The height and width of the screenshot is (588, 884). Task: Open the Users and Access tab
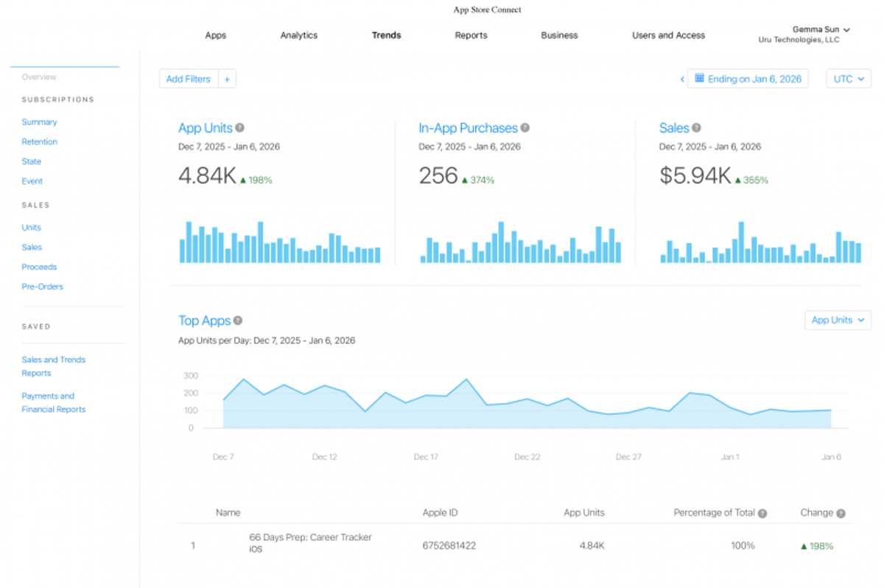pyautogui.click(x=668, y=35)
